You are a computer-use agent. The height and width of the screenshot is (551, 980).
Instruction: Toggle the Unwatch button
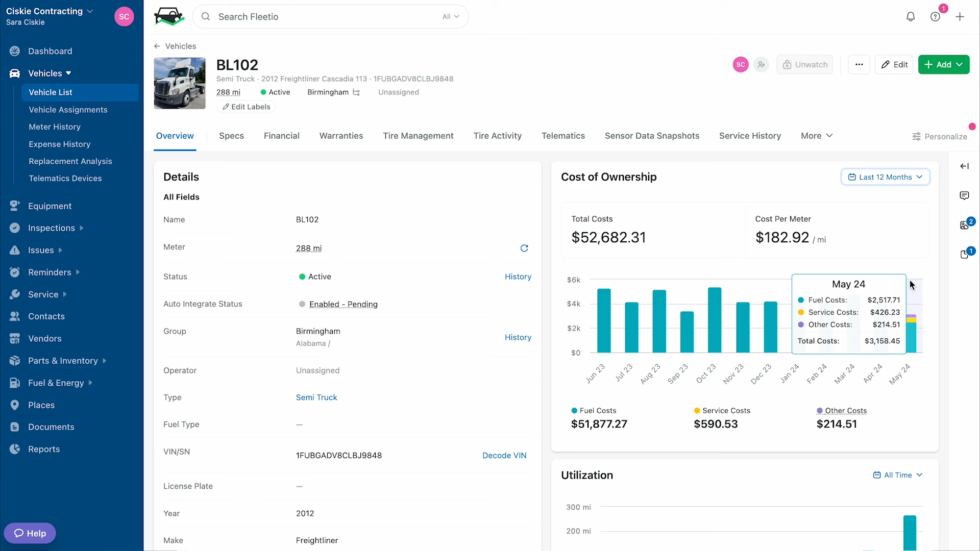[805, 65]
